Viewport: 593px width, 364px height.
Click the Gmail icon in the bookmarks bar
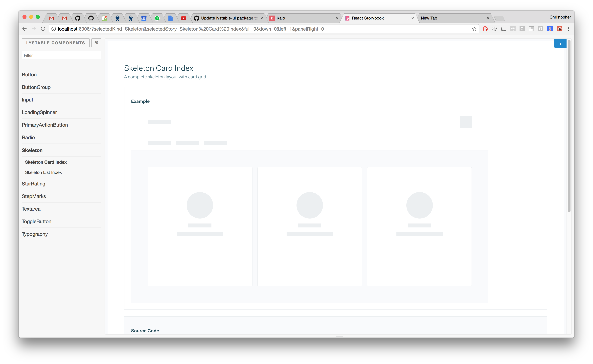51,18
